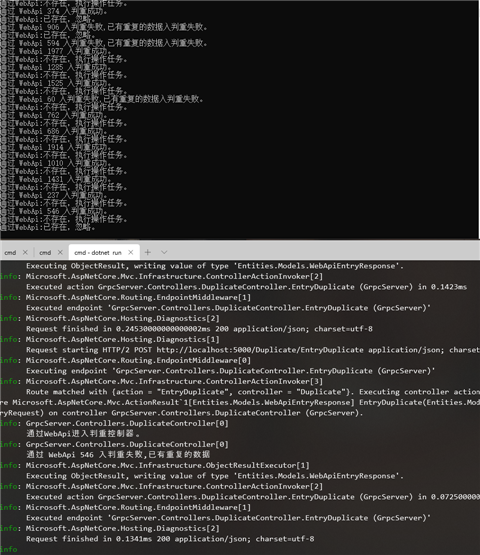This screenshot has height=555, width=480.
Task: Click 'WebApi 906' duplicate failure line
Action: pos(104,27)
